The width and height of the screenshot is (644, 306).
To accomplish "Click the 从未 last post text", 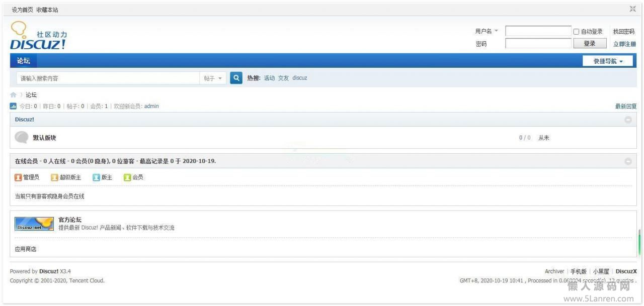I will click(x=544, y=138).
